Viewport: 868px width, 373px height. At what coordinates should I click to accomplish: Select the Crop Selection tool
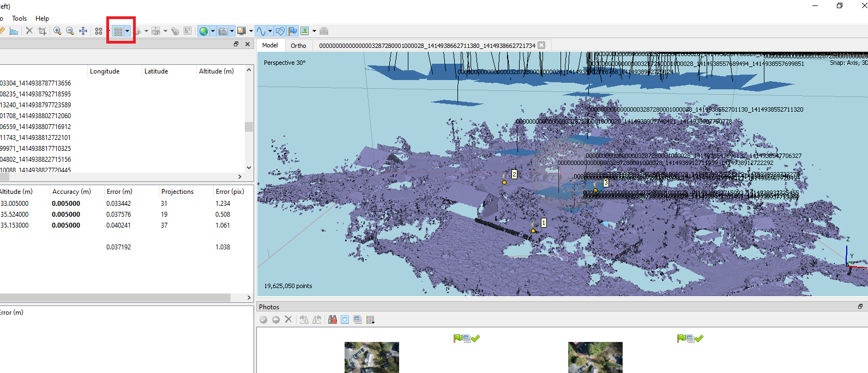click(x=42, y=31)
